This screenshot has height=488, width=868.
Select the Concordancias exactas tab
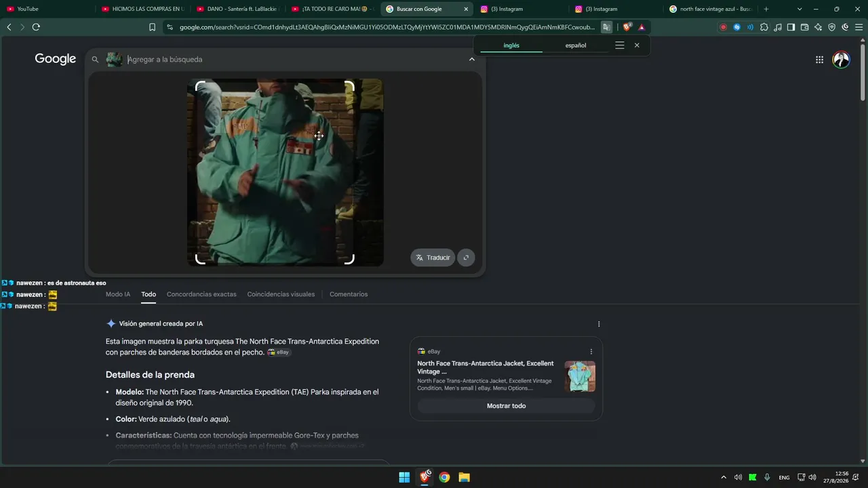click(201, 294)
